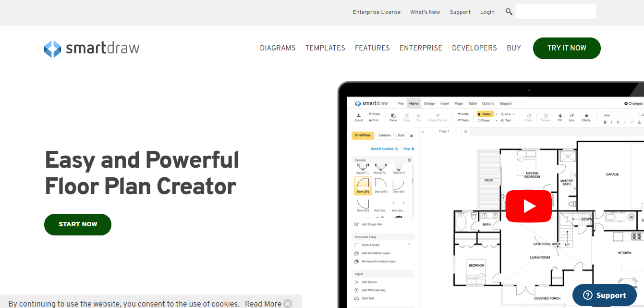
Task: Pick the Text tool in the toolbar
Action: (506, 120)
